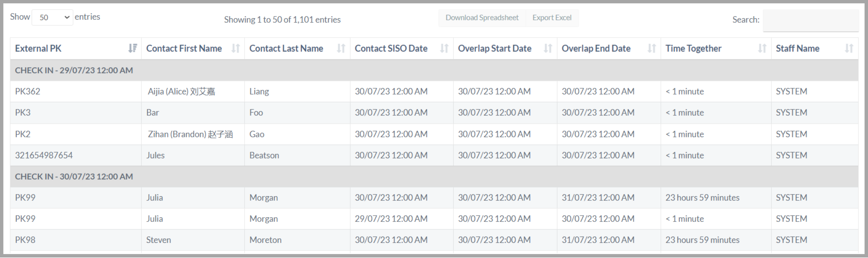Click Download Spreadsheet button
This screenshot has height=258, width=868.
pos(482,18)
